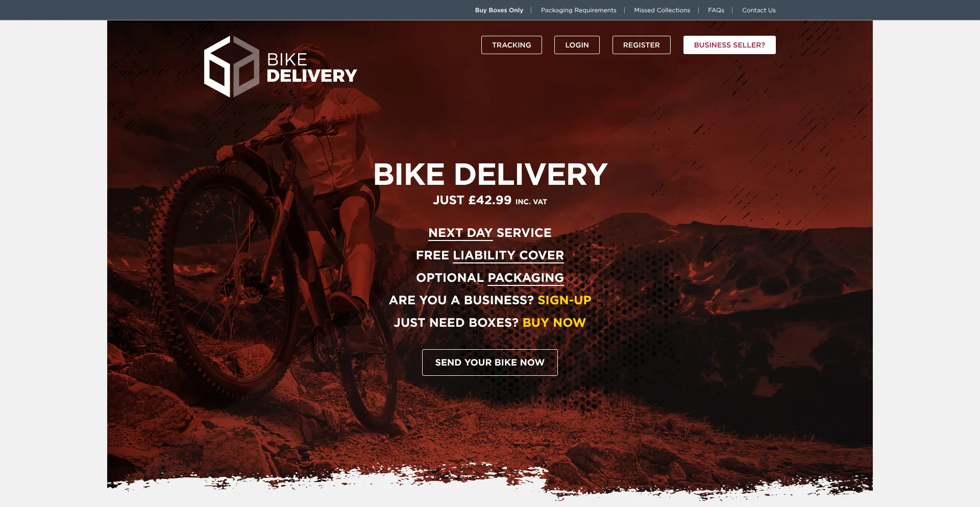This screenshot has width=980, height=507.
Task: Click SEND YOUR BIKE NOW button
Action: [490, 363]
